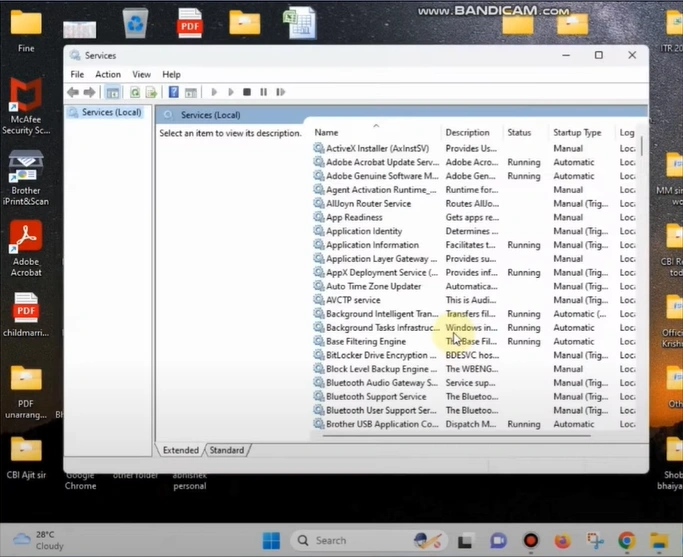Switch to the Extended tab
The image size is (683, 557).
181,450
